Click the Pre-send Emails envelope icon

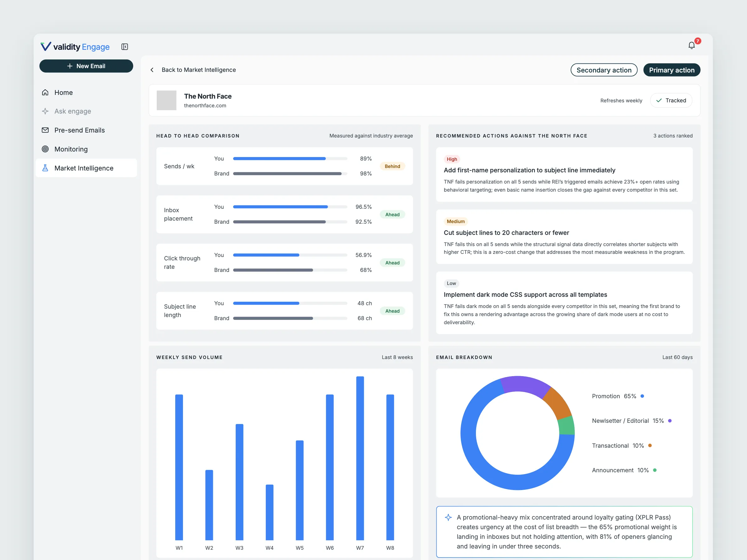click(45, 130)
